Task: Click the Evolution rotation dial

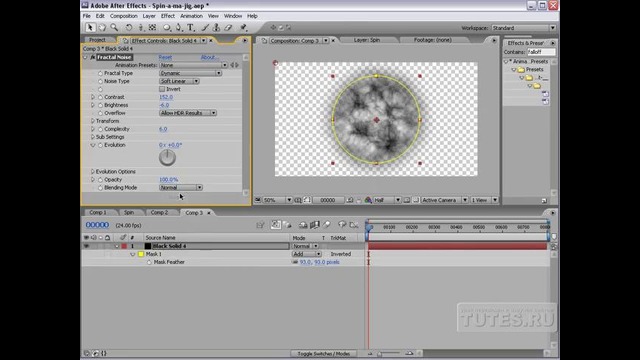Action: [x=167, y=158]
